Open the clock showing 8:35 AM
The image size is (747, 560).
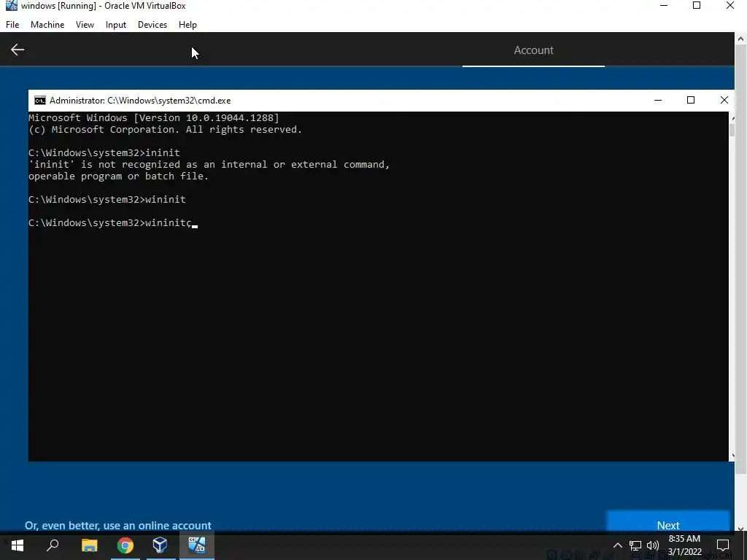pos(684,545)
